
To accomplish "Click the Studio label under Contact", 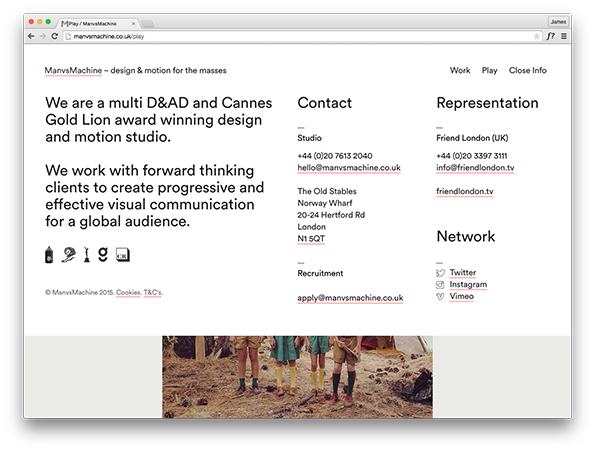I will coord(309,138).
